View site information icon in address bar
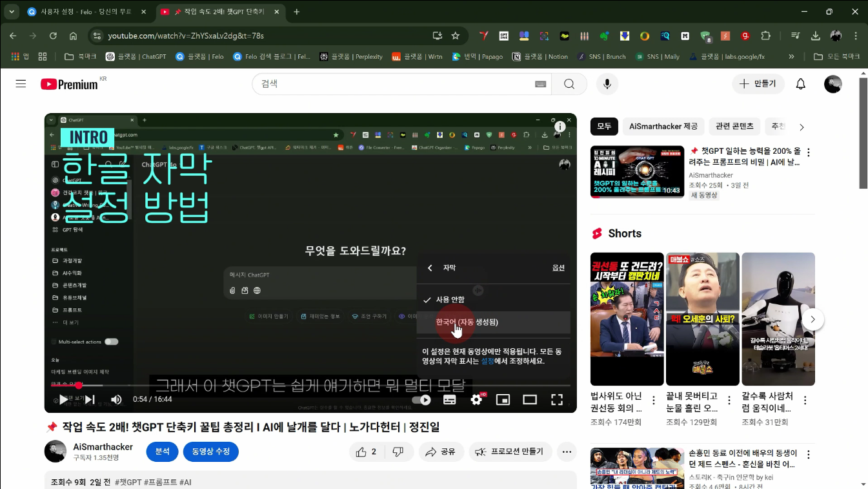The image size is (868, 489). click(96, 36)
